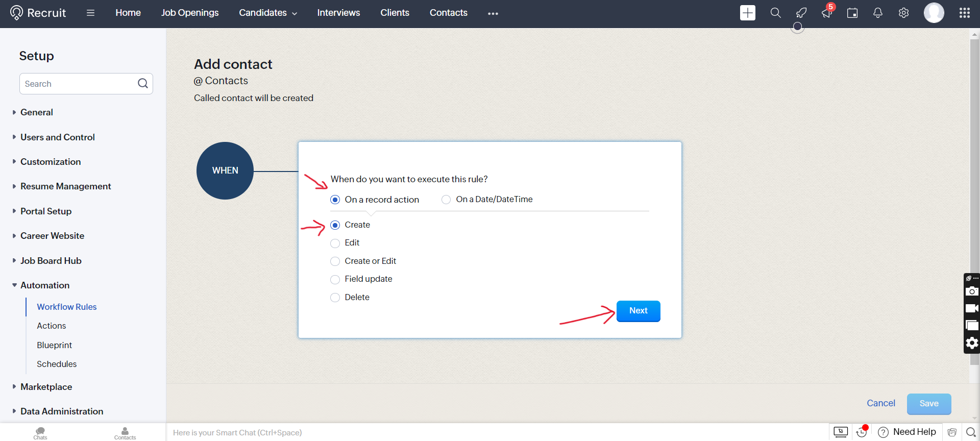Select the Create radio option
This screenshot has width=980, height=441.
coord(335,225)
